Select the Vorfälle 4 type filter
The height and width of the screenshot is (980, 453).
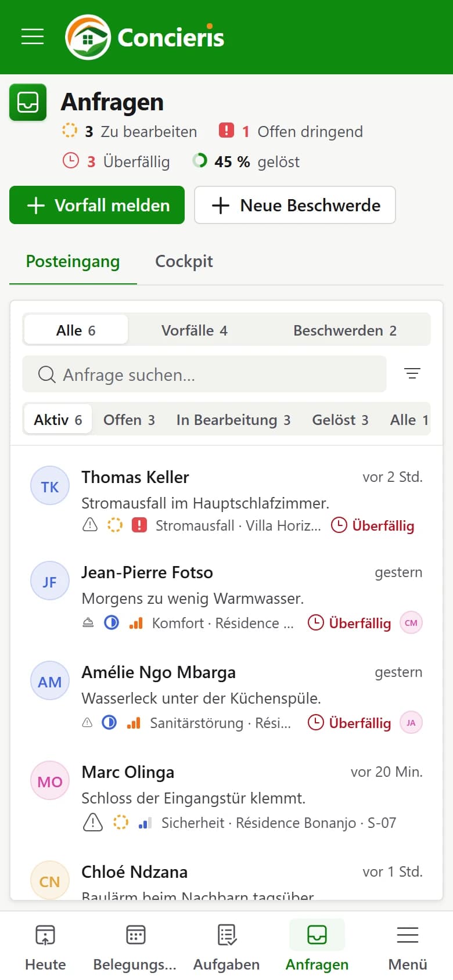coord(195,330)
